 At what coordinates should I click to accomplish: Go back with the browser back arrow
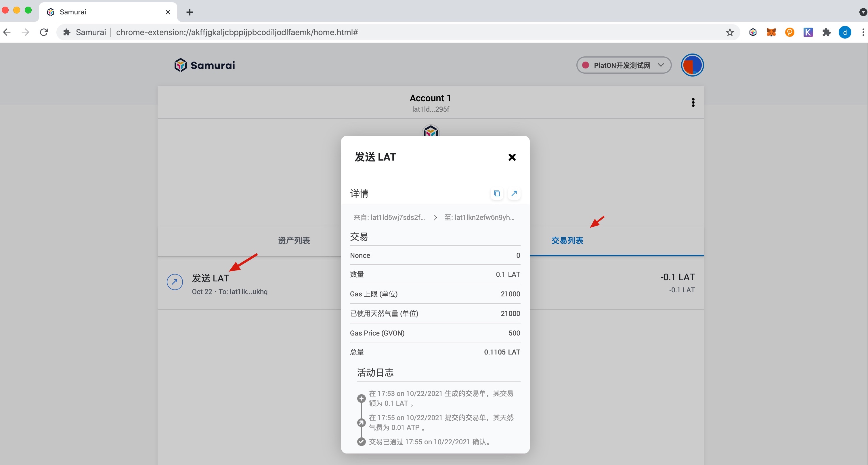[x=7, y=32]
